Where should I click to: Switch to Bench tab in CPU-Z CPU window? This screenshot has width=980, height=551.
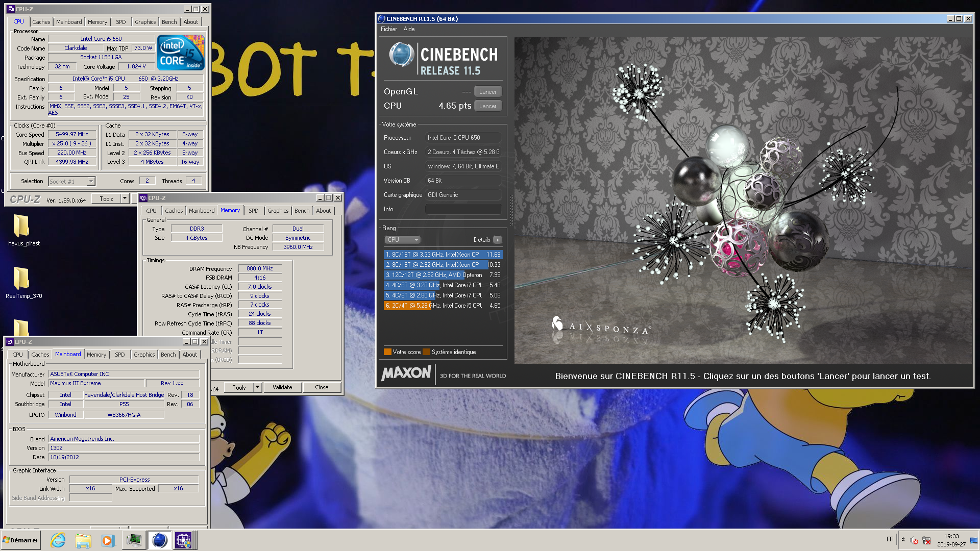[169, 22]
